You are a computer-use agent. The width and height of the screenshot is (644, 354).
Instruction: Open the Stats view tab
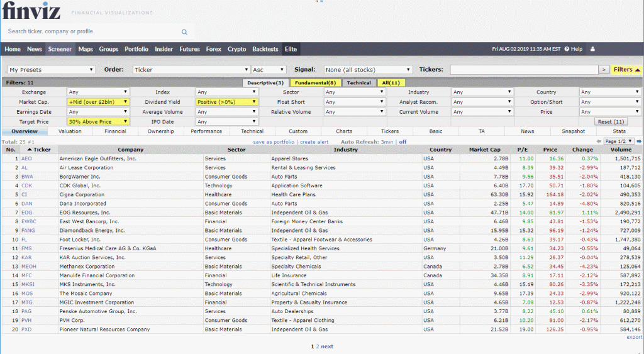pyautogui.click(x=619, y=131)
